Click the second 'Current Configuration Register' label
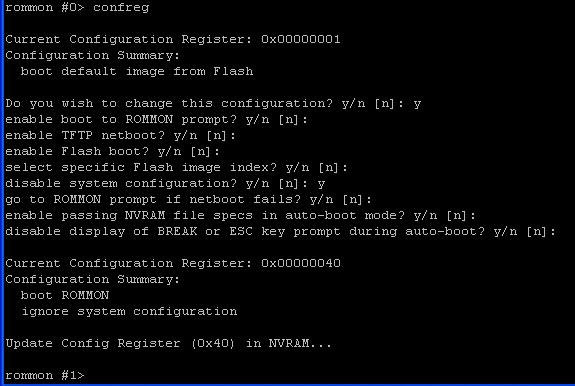Viewport: 575px width, 386px height. (129, 263)
